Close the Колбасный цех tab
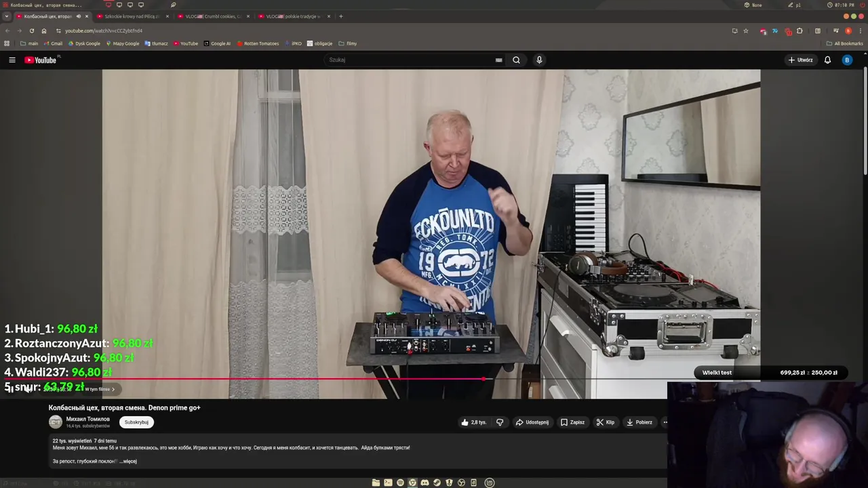 coord(86,16)
